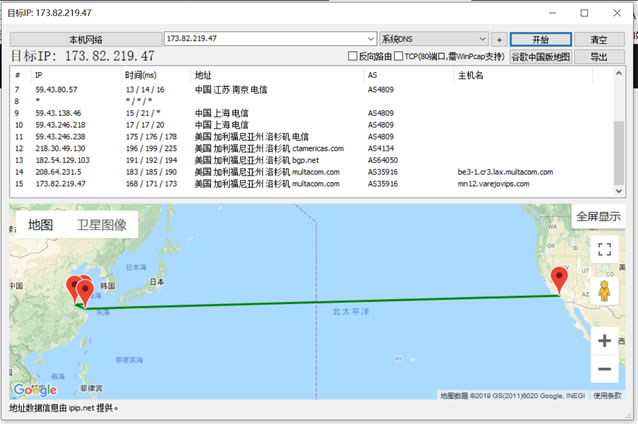Zoom in the map with plus icon
The image size is (638, 424).
click(603, 340)
